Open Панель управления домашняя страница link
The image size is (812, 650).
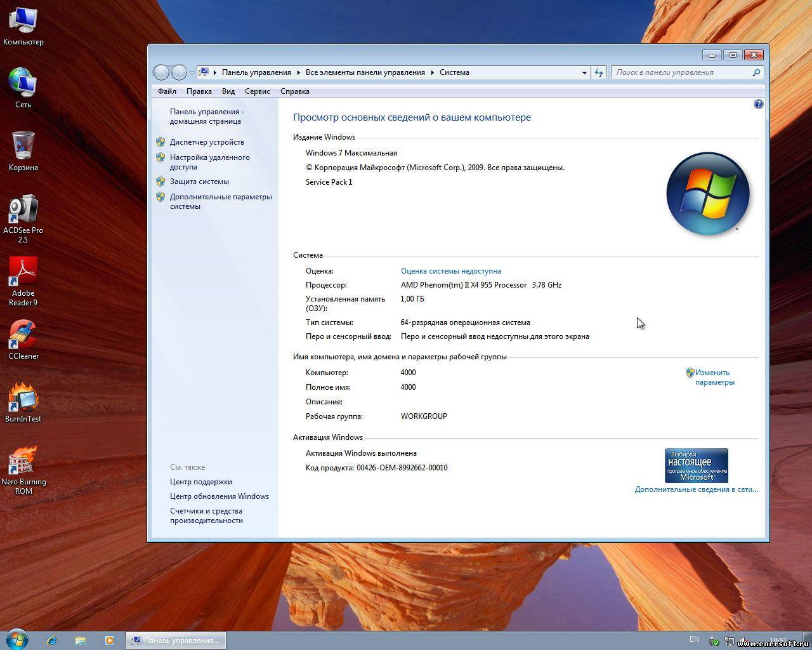(x=207, y=116)
